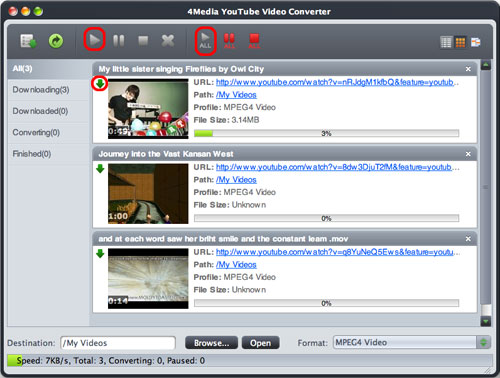Viewport: 500px width, 378px height.
Task: Remove the selected task with the X icon
Action: pyautogui.click(x=168, y=41)
